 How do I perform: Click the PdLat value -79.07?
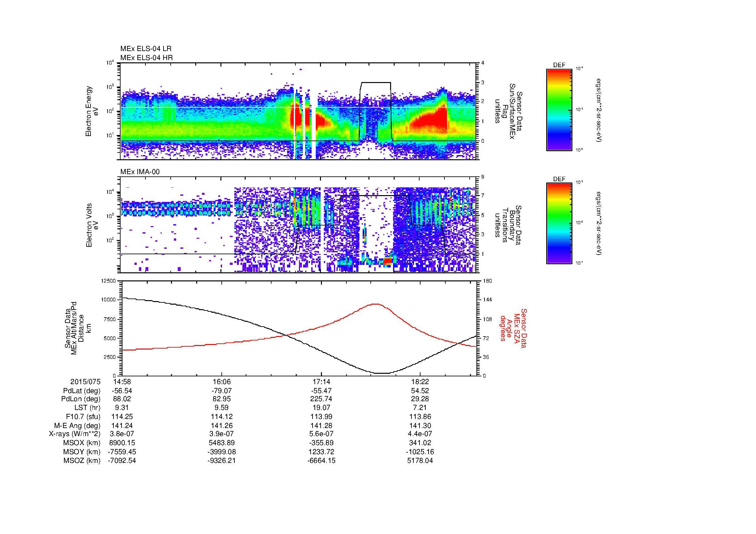(x=222, y=391)
